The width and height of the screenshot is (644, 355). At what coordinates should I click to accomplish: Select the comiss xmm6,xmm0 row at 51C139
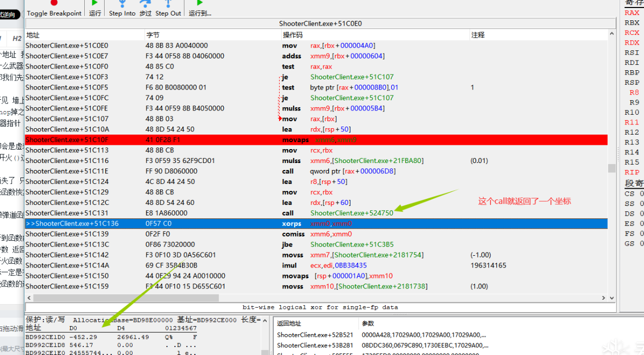pyautogui.click(x=316, y=234)
